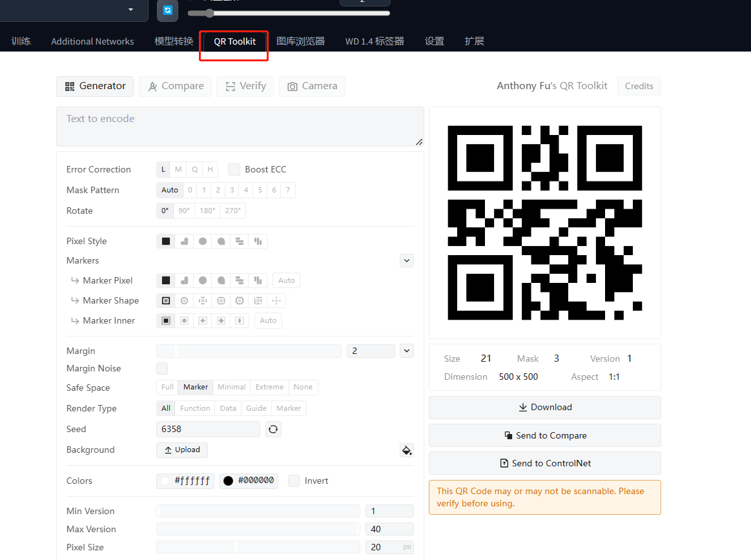Image resolution: width=751 pixels, height=560 pixels.
Task: Rotate the QR code by 90°
Action: tap(184, 211)
